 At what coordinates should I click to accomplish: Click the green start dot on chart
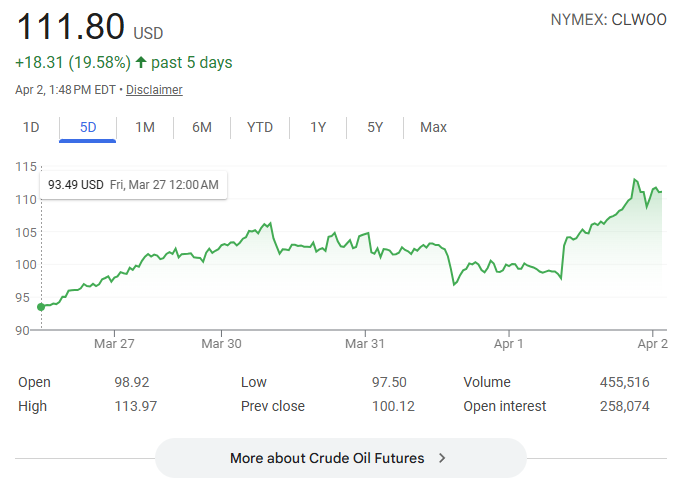pos(41,307)
